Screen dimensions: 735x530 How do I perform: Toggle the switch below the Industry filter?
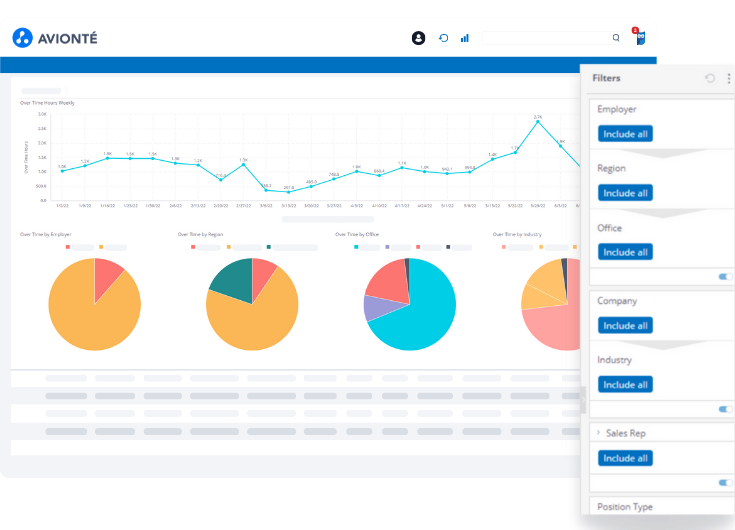(724, 409)
